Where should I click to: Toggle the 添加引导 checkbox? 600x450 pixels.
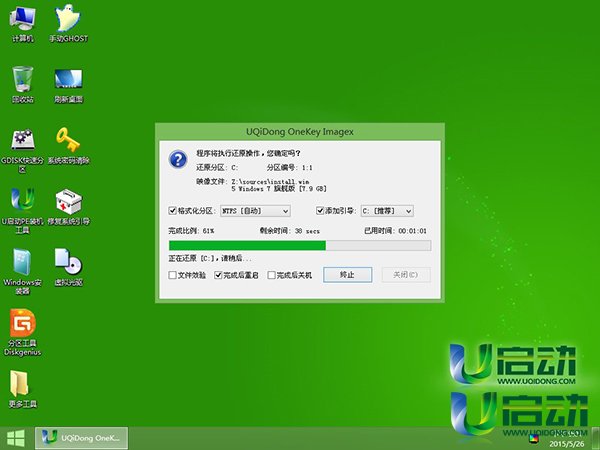[x=320, y=210]
